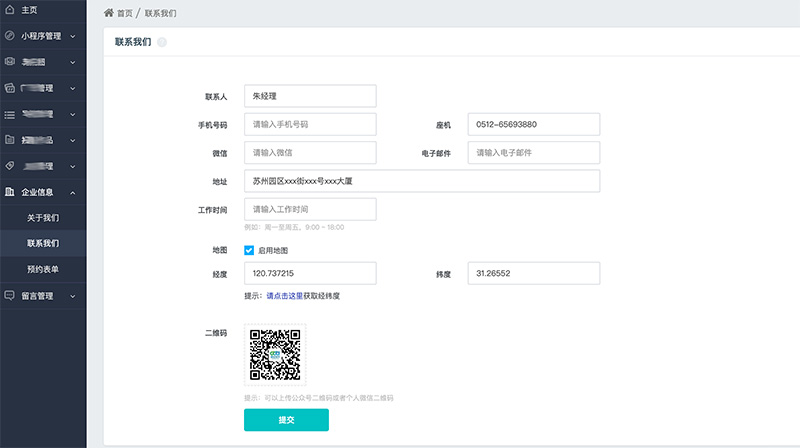Click the list icon in the sidebar
The image size is (800, 448).
click(x=10, y=114)
